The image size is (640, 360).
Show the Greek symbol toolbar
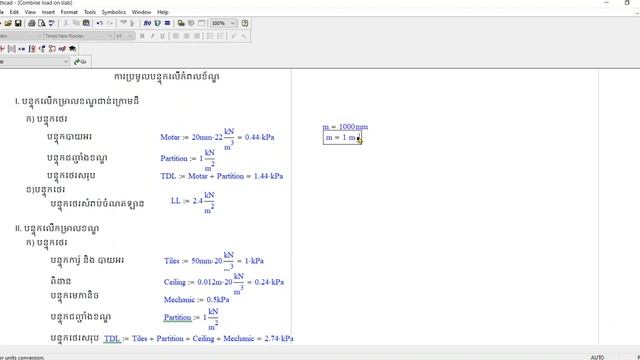pos(62,49)
